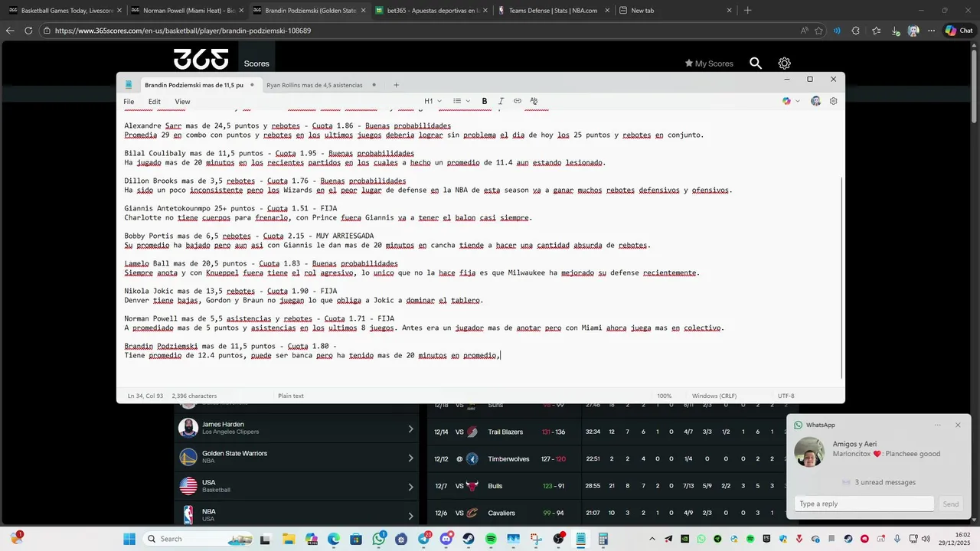Activate Read aloud icon in address bar
The image size is (980, 551).
click(x=804, y=31)
